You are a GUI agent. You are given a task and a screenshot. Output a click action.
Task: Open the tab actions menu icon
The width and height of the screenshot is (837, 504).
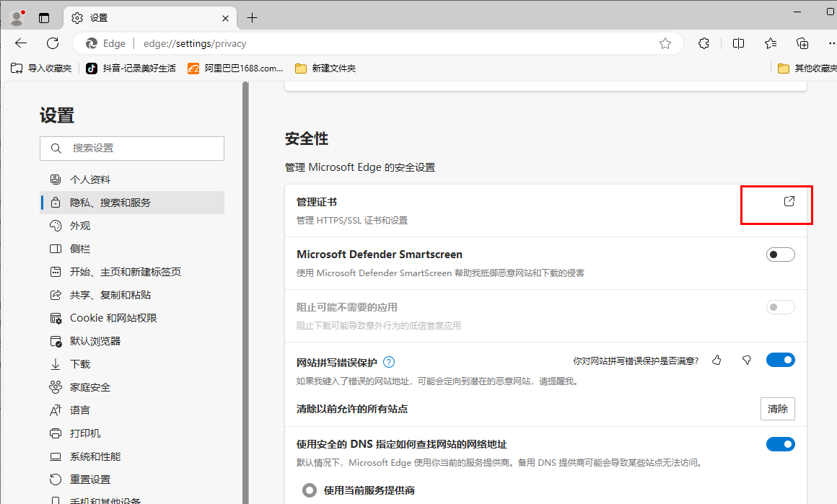[44, 18]
